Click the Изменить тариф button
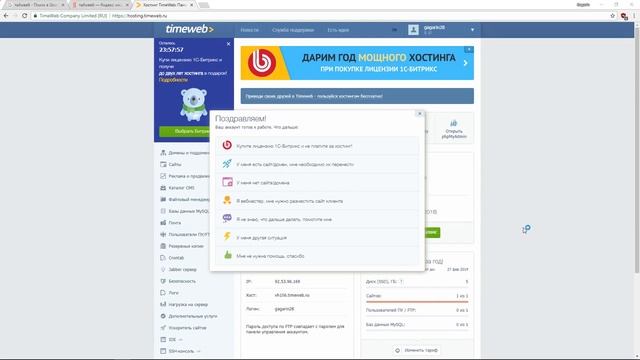Viewport: 640px width, 360px height. coord(417,350)
